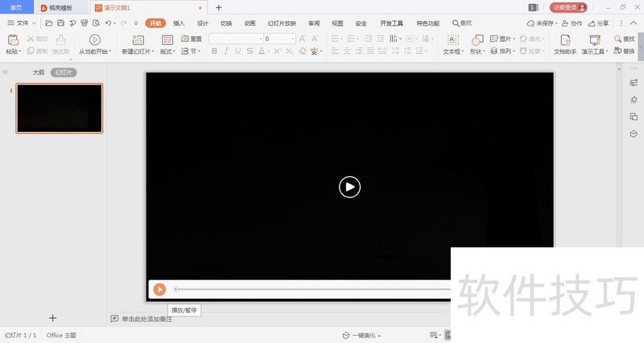Expand quick access toolbar customize arrow
644x343 pixels.
136,23
